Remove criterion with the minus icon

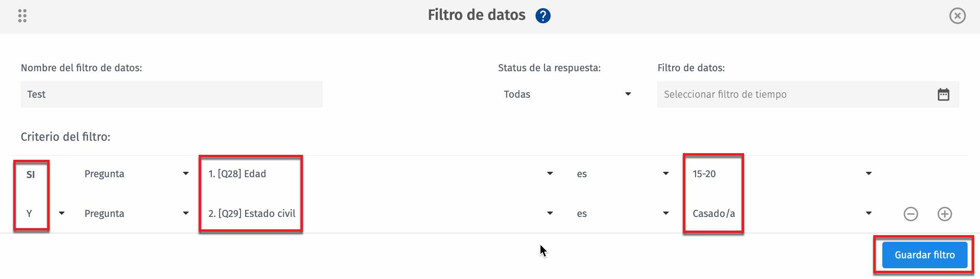pos(910,214)
